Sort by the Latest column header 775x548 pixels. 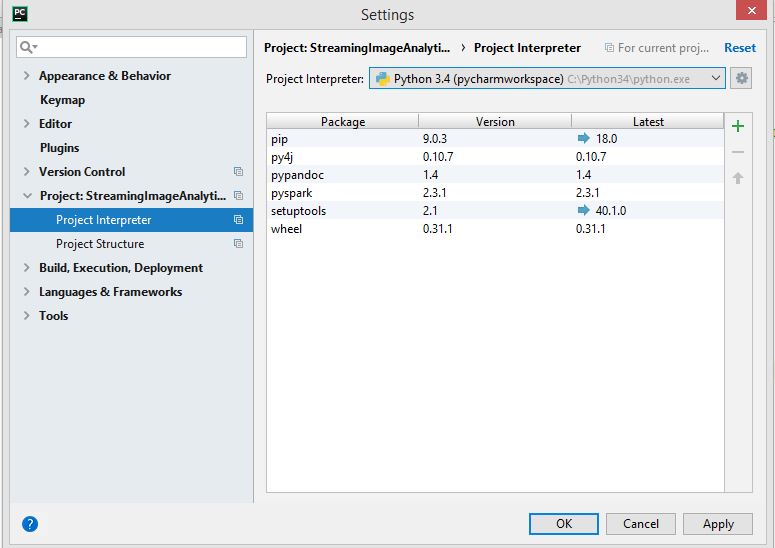[647, 121]
